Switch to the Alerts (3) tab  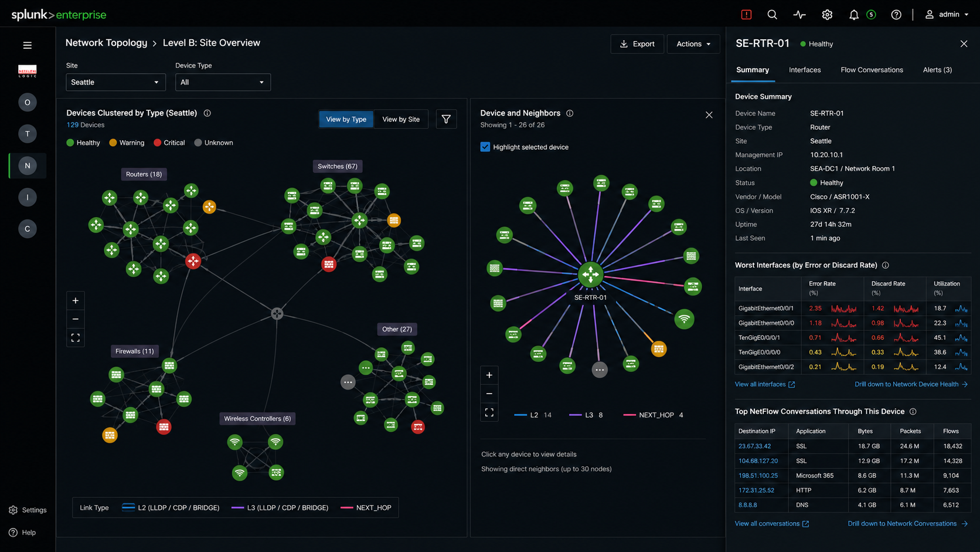point(937,70)
